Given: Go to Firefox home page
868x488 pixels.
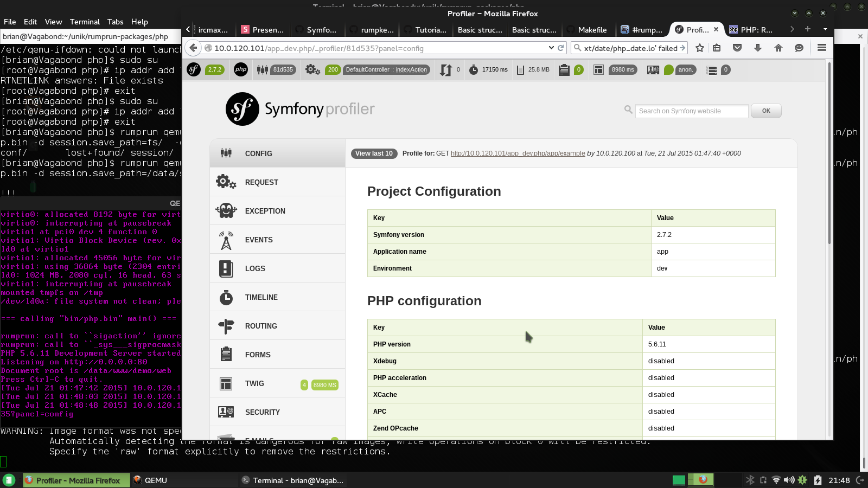Looking at the screenshot, I should (x=778, y=48).
